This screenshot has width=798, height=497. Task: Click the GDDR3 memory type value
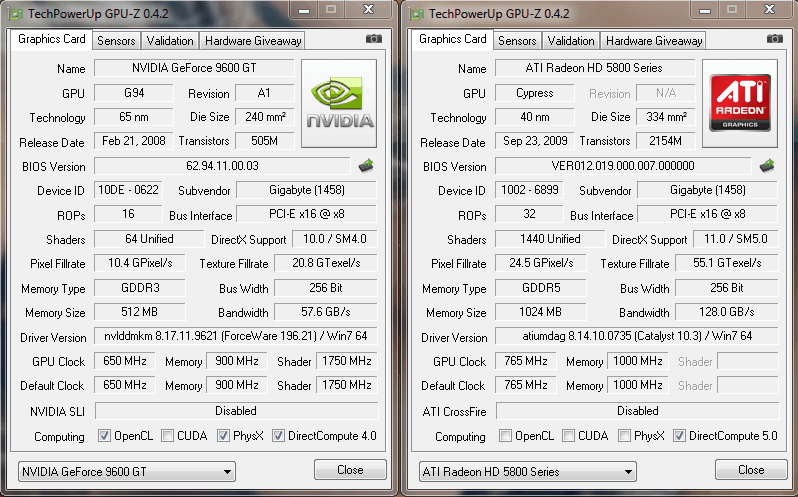pyautogui.click(x=140, y=288)
